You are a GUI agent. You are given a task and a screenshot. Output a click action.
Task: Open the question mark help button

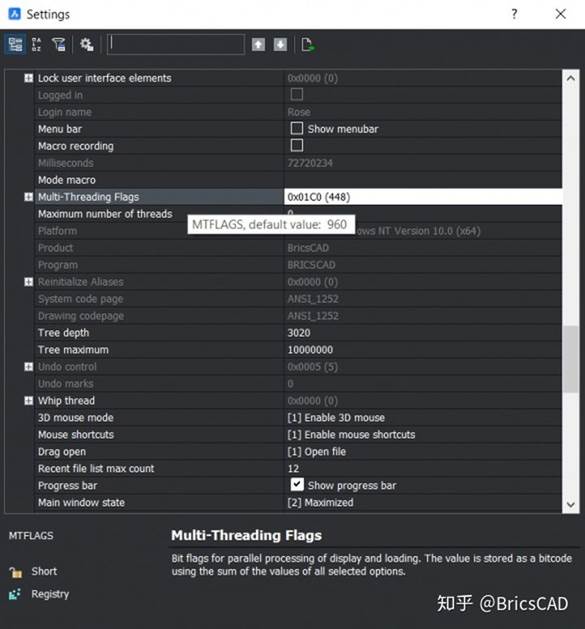pyautogui.click(x=514, y=14)
